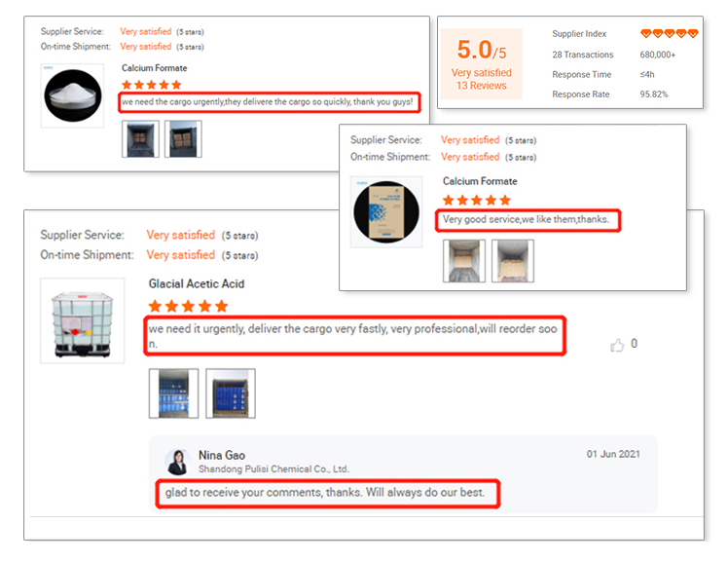Click the Supplier Index diamond rating icons
The image size is (728, 561).
point(669,33)
